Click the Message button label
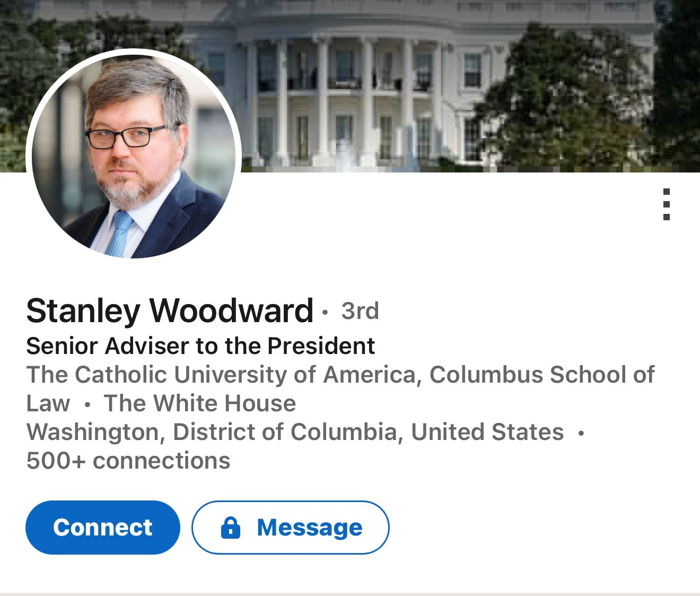The width and height of the screenshot is (700, 596). click(310, 528)
